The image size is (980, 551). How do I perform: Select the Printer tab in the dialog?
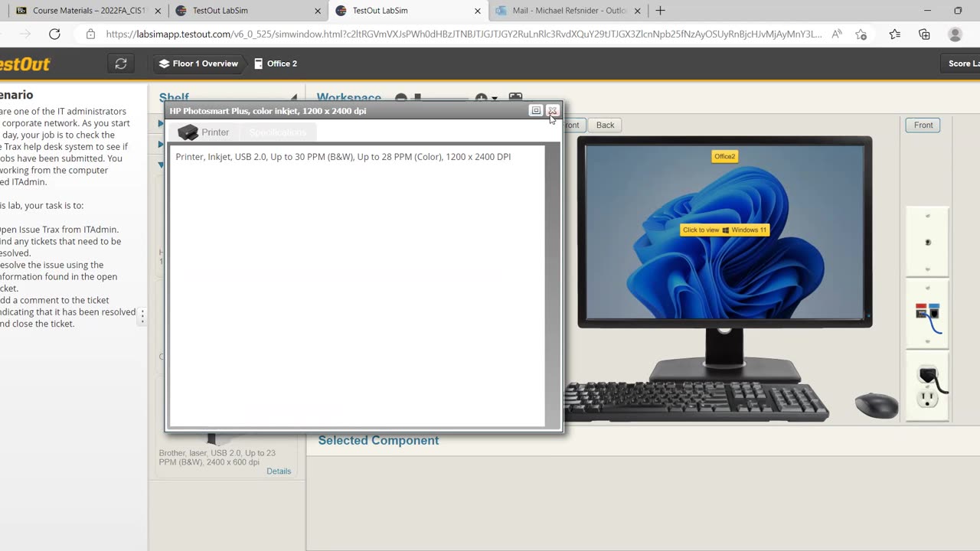click(204, 132)
